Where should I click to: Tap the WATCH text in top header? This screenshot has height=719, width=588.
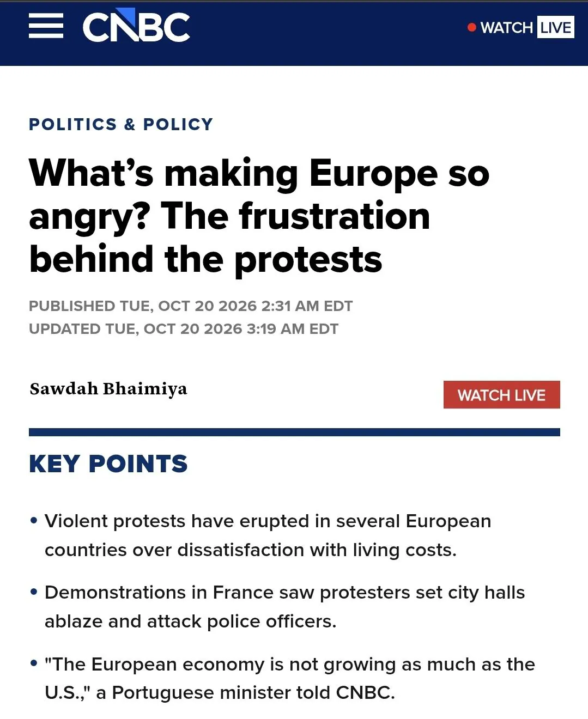(x=506, y=27)
